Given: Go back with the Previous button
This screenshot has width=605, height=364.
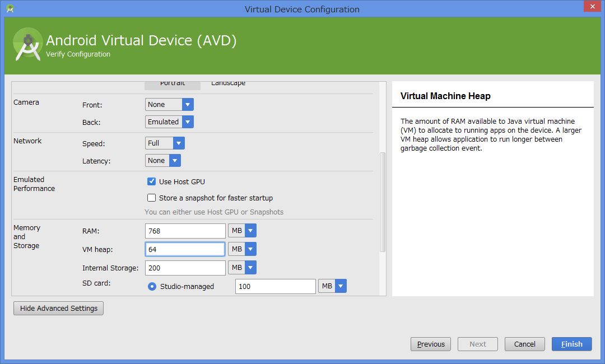Looking at the screenshot, I should pyautogui.click(x=431, y=344).
